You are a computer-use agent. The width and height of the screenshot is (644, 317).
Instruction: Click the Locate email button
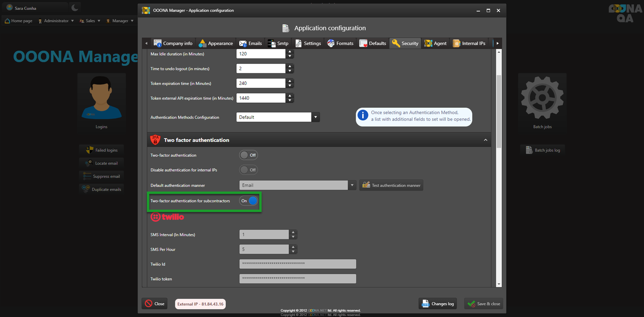[x=102, y=163]
